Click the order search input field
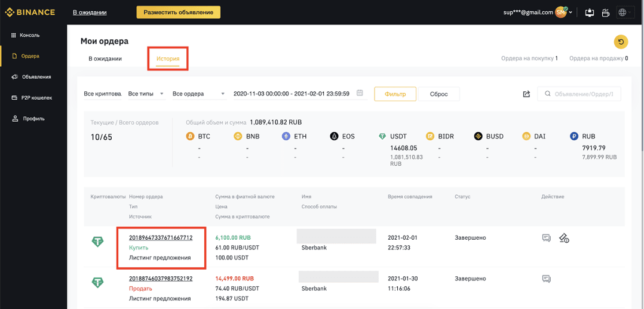The height and width of the screenshot is (309, 644). [579, 94]
